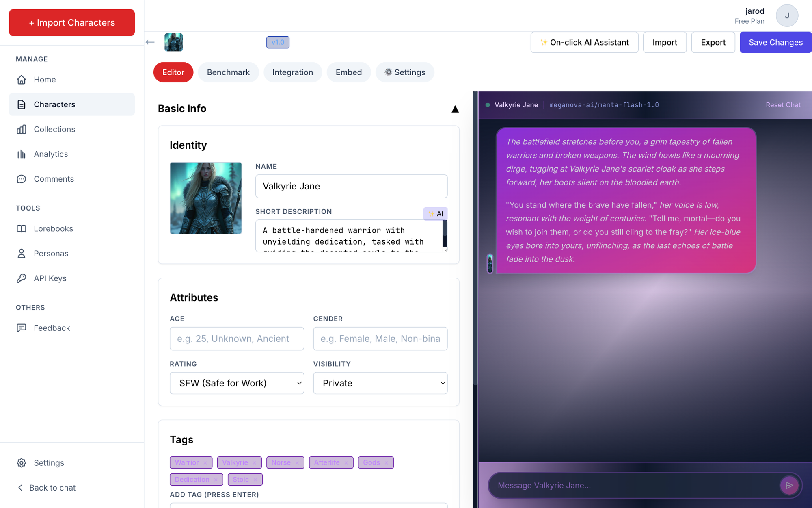Open Personas tool in sidebar
The width and height of the screenshot is (812, 508).
51,253
